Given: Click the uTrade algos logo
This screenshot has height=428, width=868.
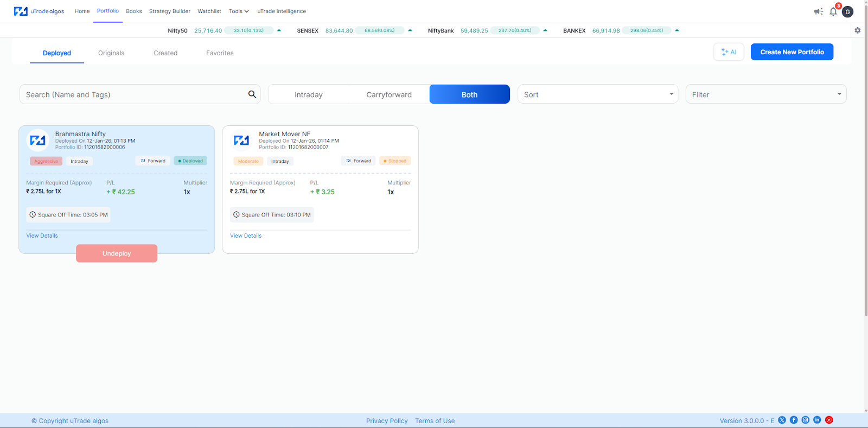Looking at the screenshot, I should pyautogui.click(x=39, y=11).
